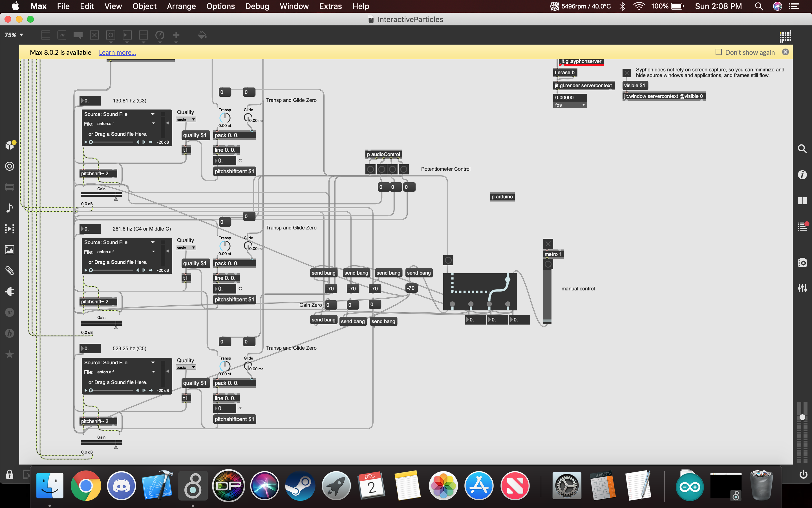Image resolution: width=812 pixels, height=508 pixels.
Task: Open the BEAP modules icon
Action: pos(9,333)
